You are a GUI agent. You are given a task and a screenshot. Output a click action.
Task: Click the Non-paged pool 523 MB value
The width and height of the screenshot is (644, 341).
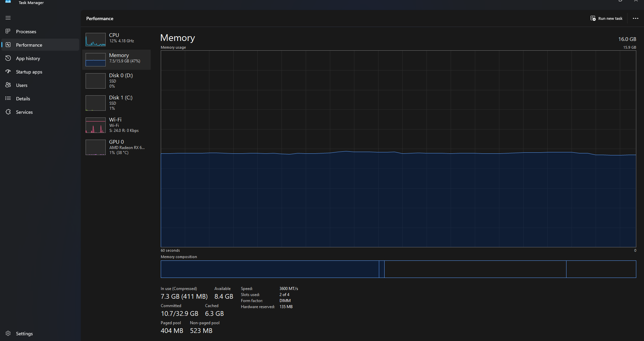[201, 331]
